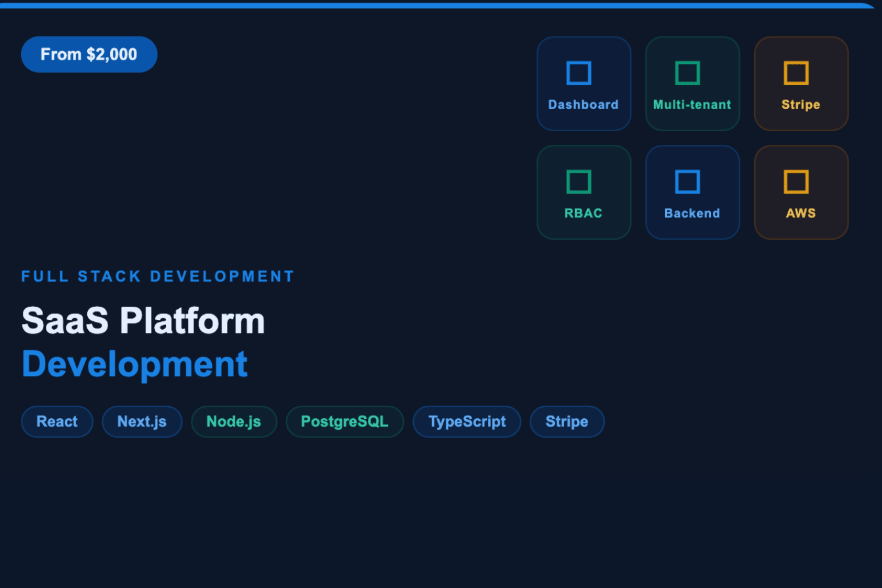Click the FULL STACK DEVELOPMENT category label
The height and width of the screenshot is (588, 882).
click(158, 277)
